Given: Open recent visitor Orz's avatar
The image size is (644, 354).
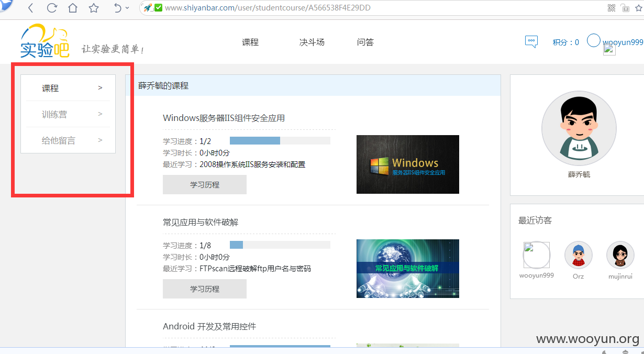Looking at the screenshot, I should pos(579,255).
